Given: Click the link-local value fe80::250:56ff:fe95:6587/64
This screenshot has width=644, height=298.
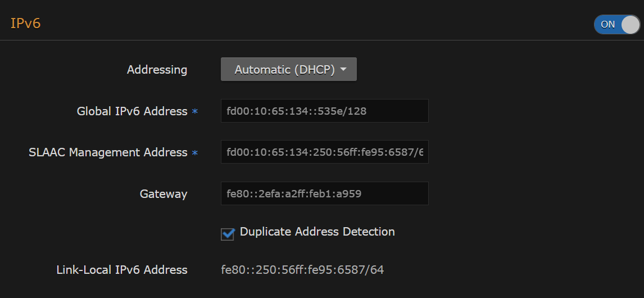Looking at the screenshot, I should coord(302,270).
